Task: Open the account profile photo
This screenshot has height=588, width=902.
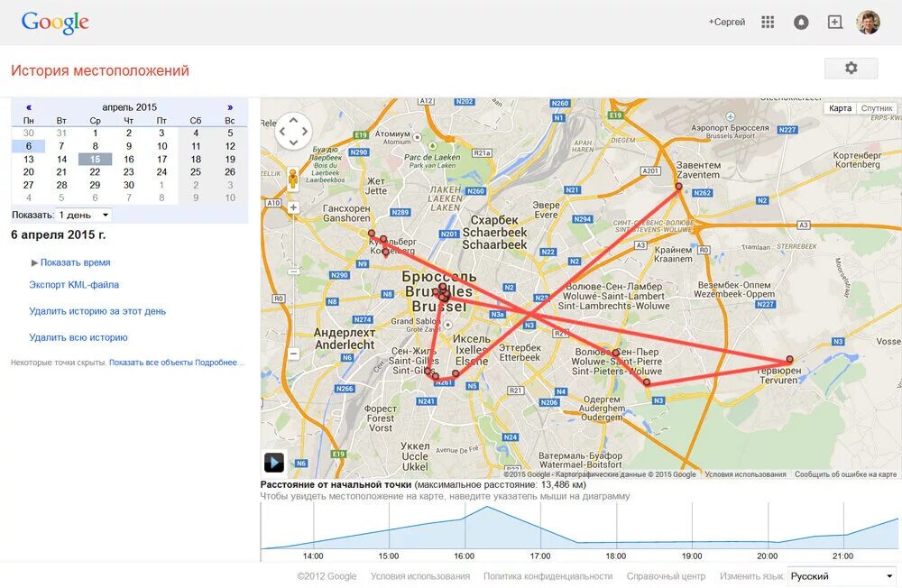Action: (x=868, y=23)
